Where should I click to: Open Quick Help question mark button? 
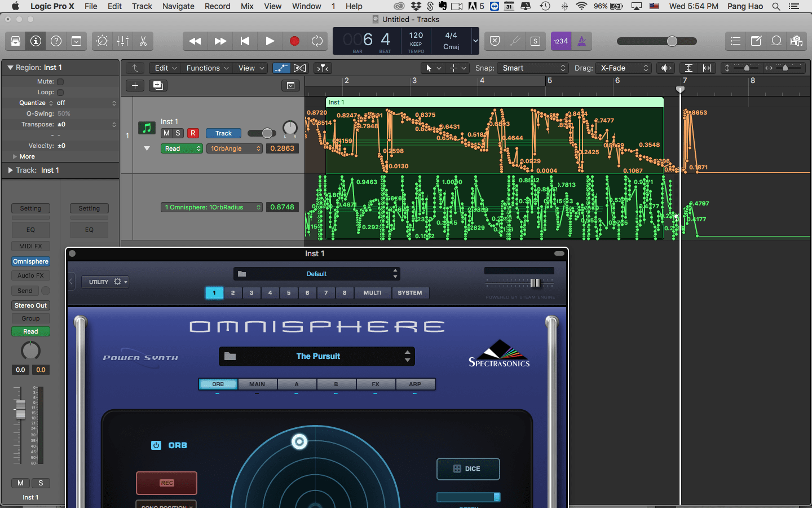[x=56, y=41]
